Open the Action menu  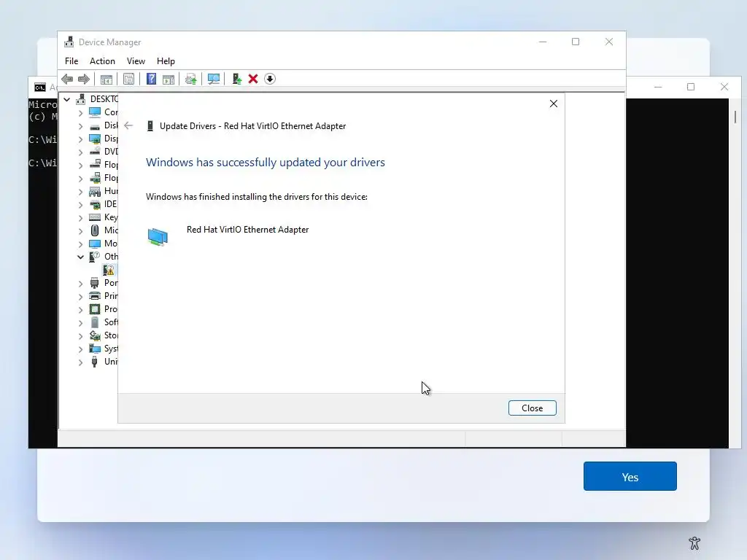pyautogui.click(x=102, y=61)
